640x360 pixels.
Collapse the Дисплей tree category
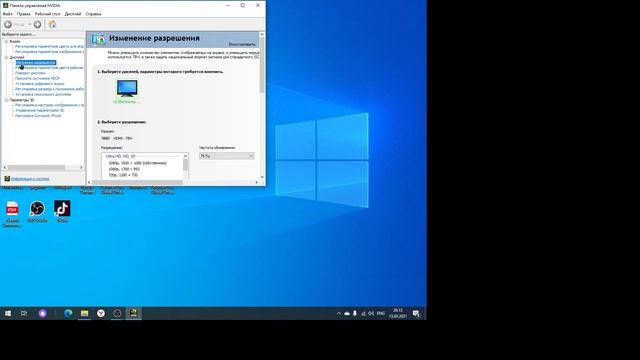tap(6, 57)
